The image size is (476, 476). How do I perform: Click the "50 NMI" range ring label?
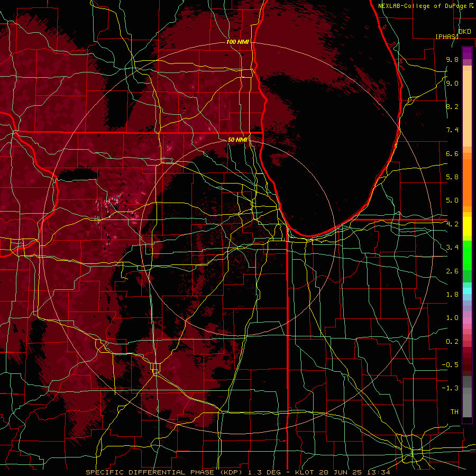pos(237,140)
